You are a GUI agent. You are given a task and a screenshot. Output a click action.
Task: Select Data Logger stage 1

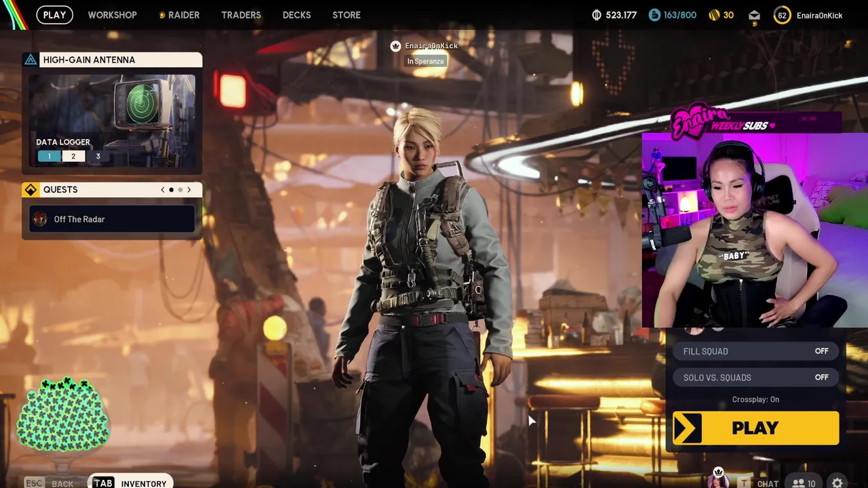pyautogui.click(x=49, y=157)
